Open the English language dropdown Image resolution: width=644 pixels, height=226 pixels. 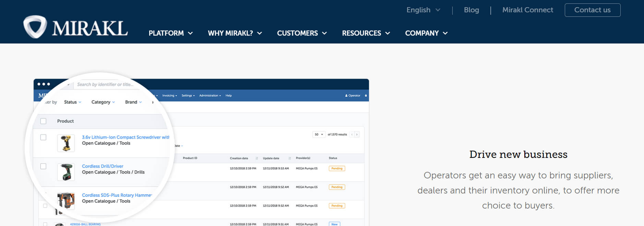click(x=423, y=10)
